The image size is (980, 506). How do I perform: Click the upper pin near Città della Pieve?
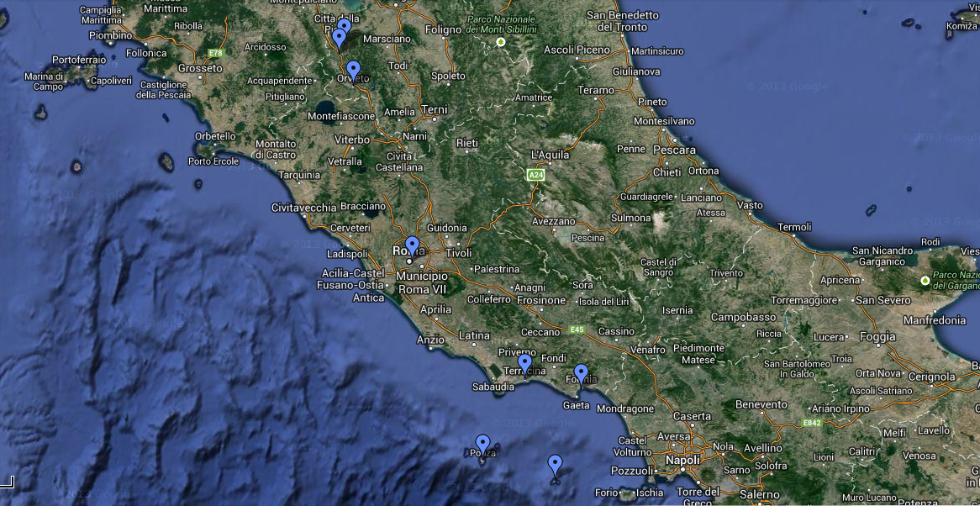click(x=345, y=25)
